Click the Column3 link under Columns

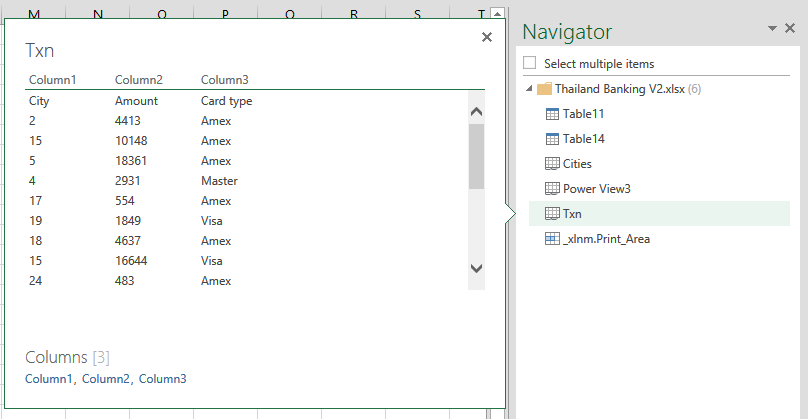(x=162, y=379)
